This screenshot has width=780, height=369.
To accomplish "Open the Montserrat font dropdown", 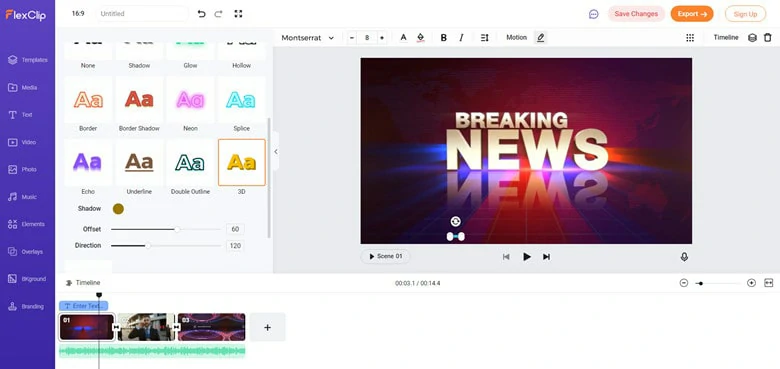I will (x=307, y=38).
